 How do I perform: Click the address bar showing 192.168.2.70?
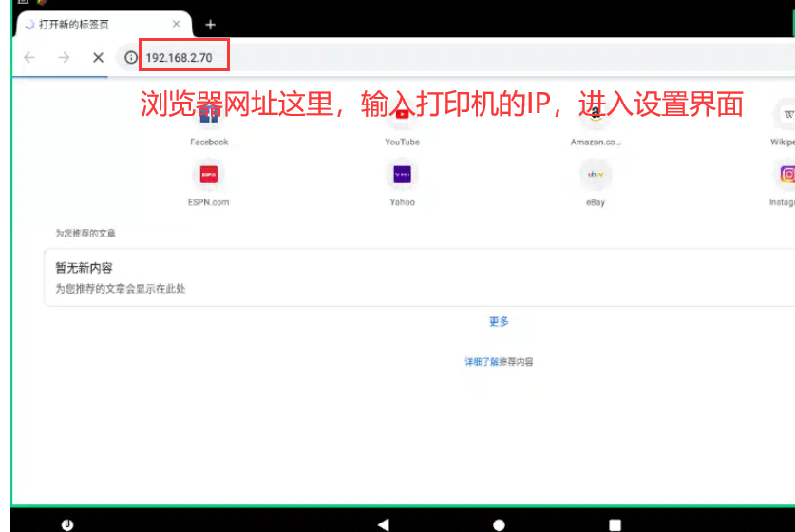tap(456, 57)
